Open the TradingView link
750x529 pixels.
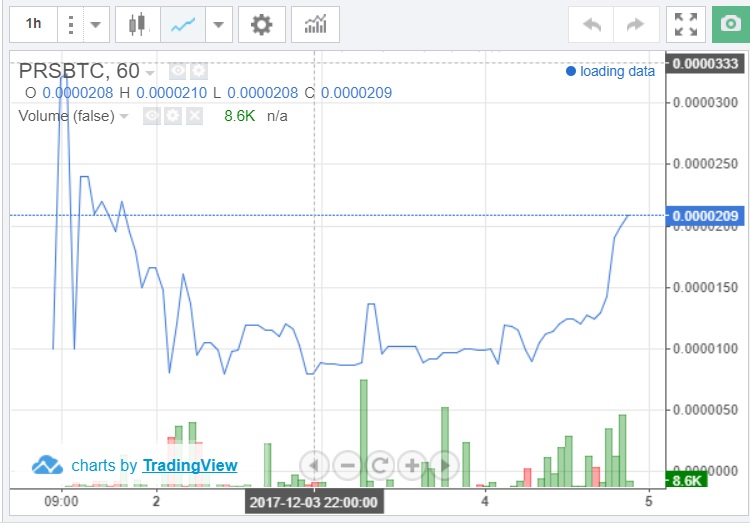tap(190, 465)
